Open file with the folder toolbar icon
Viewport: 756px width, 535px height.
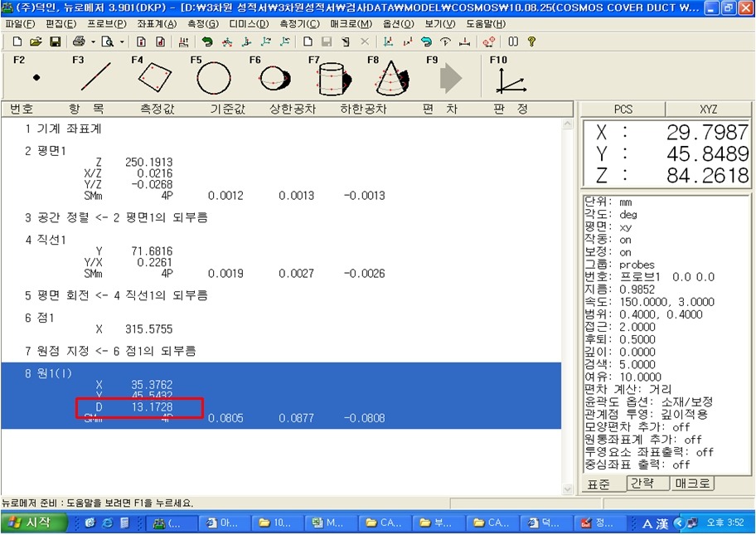pyautogui.click(x=36, y=41)
